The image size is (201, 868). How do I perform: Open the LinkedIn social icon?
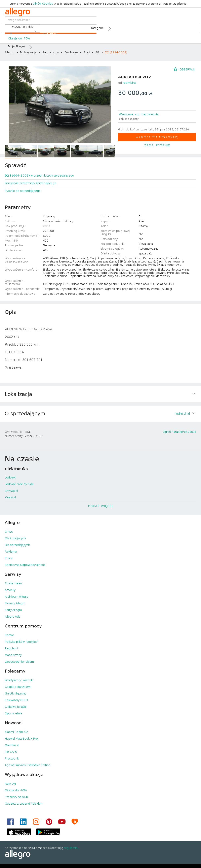(x=23, y=821)
